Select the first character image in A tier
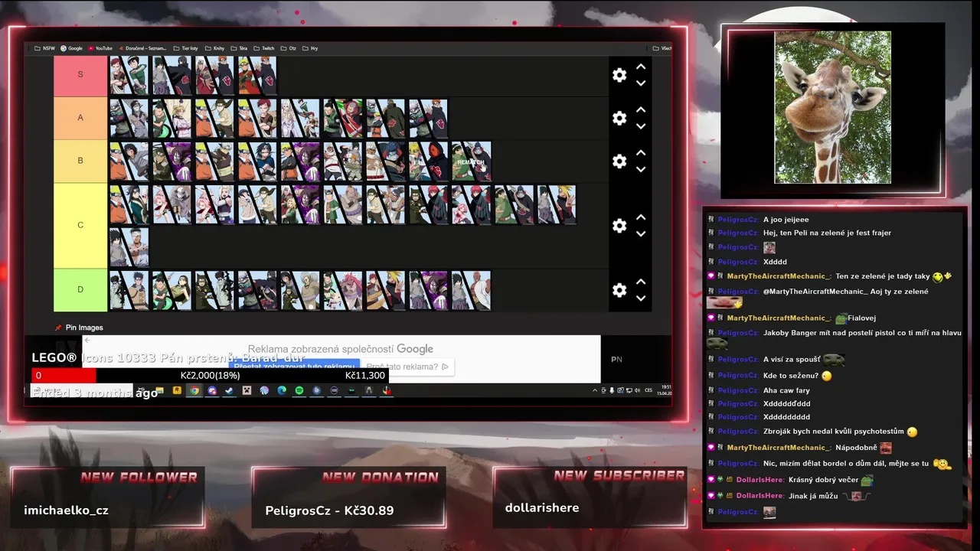The width and height of the screenshot is (980, 551). coord(129,118)
